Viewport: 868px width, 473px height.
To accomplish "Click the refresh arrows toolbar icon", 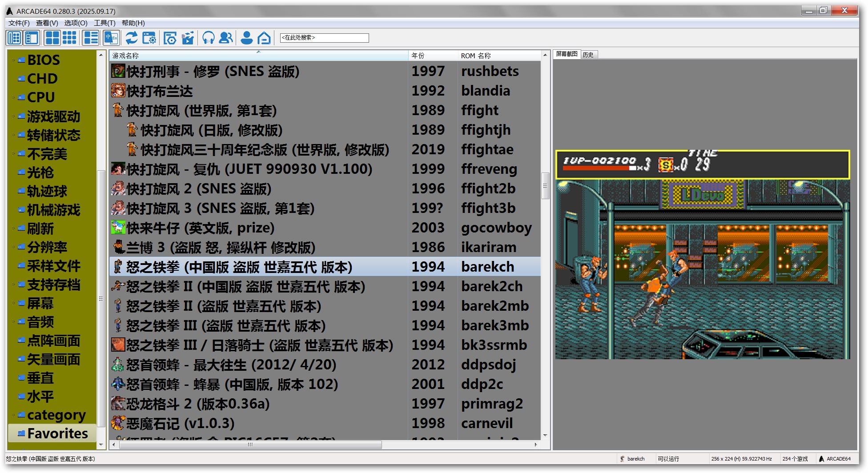I will pos(131,38).
